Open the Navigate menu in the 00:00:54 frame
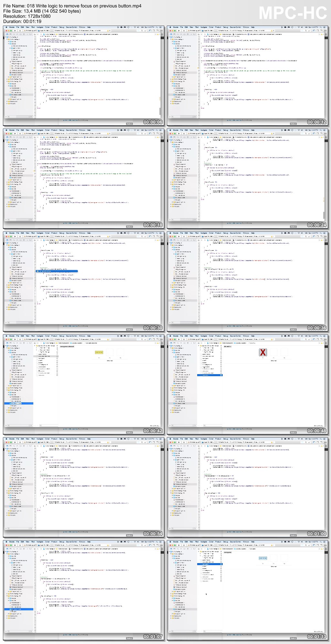 (40, 439)
